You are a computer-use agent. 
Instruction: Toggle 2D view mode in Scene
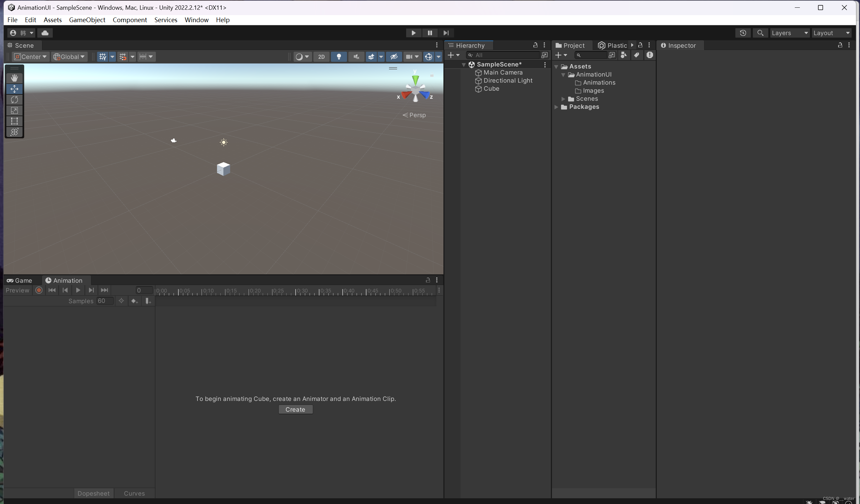coord(321,57)
